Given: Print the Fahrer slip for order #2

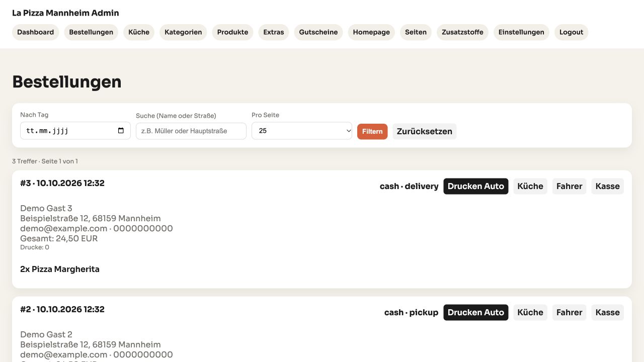Looking at the screenshot, I should [570, 312].
